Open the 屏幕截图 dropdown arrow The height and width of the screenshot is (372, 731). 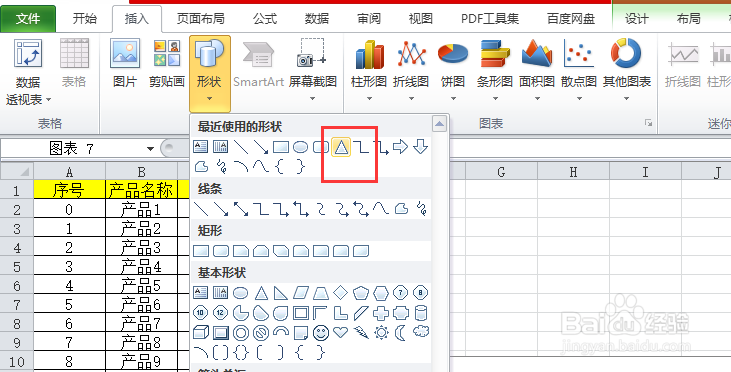pyautogui.click(x=312, y=98)
